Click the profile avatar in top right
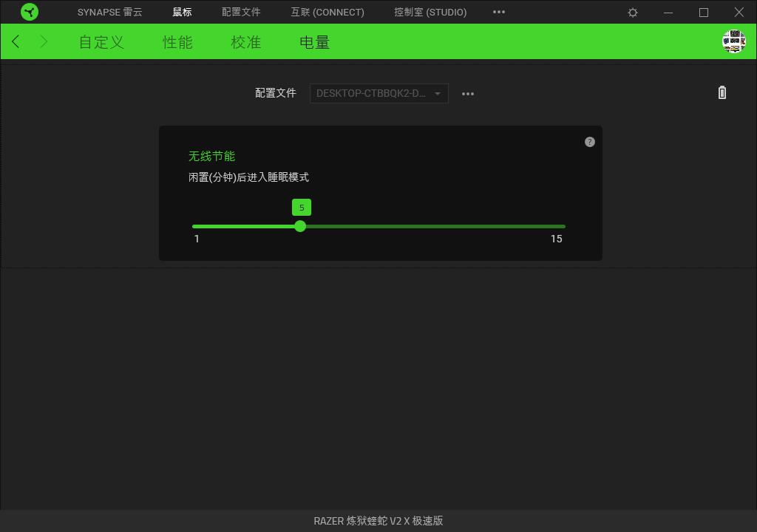The image size is (757, 532). pyautogui.click(x=733, y=41)
